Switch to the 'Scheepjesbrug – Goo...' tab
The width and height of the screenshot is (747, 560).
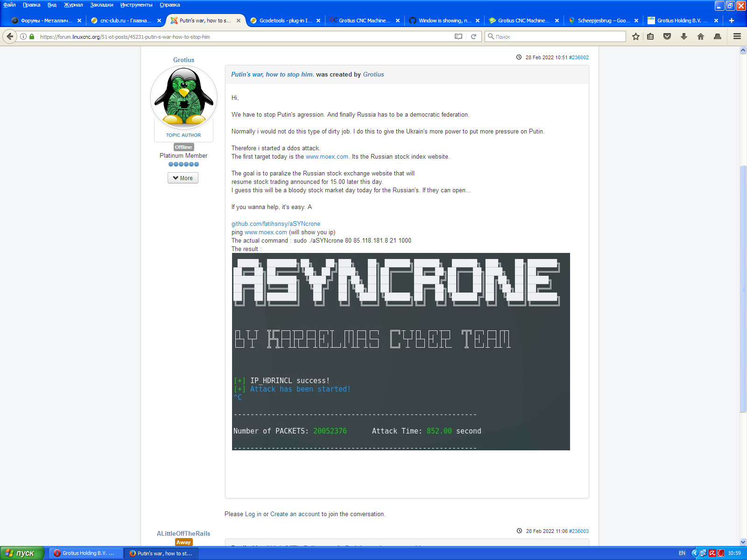point(603,21)
